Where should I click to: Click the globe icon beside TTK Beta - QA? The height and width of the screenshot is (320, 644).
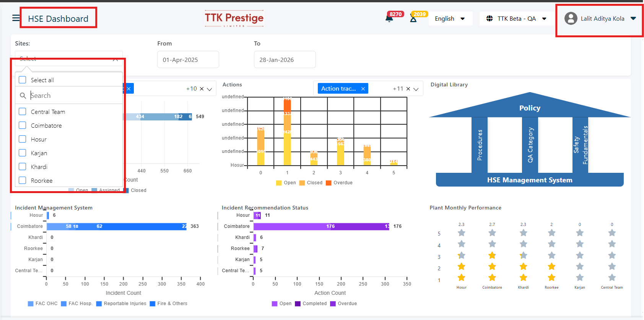490,18
